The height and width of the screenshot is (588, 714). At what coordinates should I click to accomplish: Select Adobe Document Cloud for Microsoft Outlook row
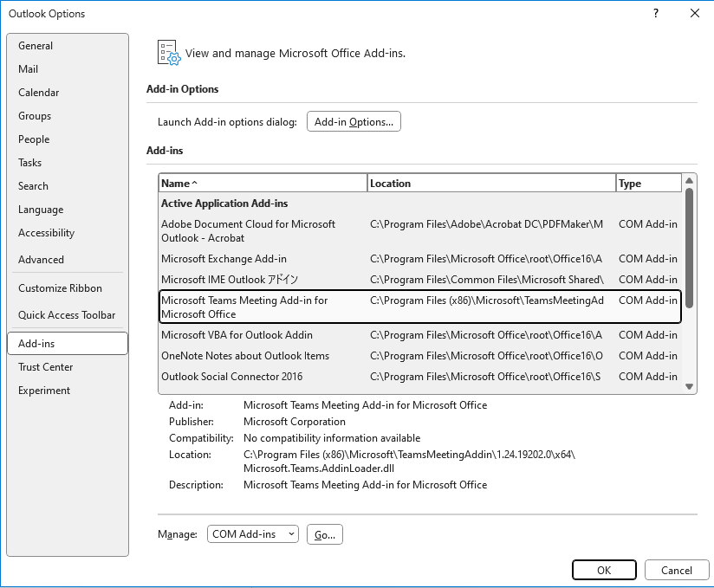(420, 230)
